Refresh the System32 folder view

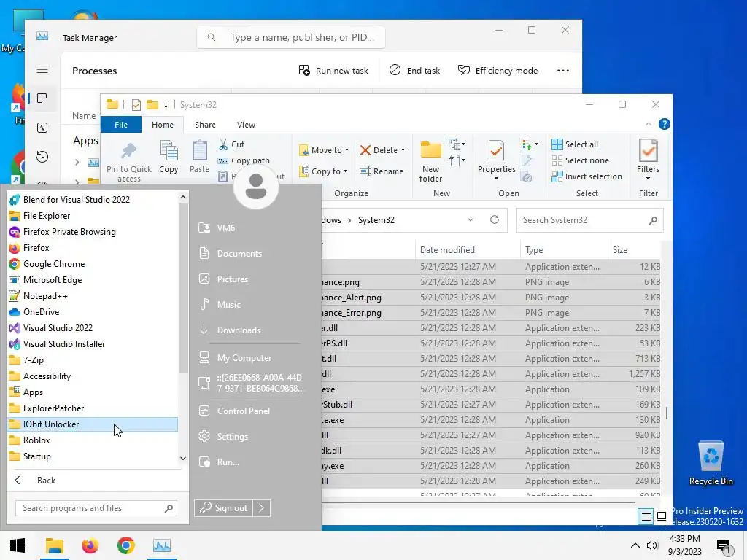(x=495, y=219)
